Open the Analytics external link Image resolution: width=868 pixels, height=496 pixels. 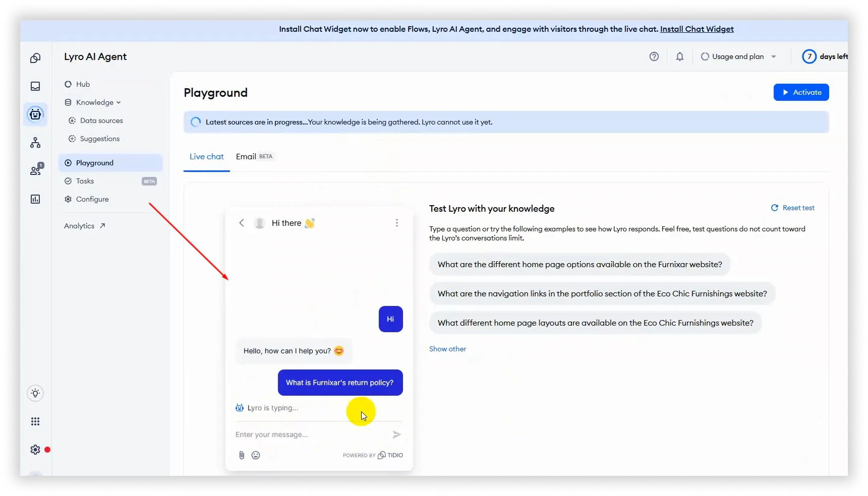(x=85, y=226)
